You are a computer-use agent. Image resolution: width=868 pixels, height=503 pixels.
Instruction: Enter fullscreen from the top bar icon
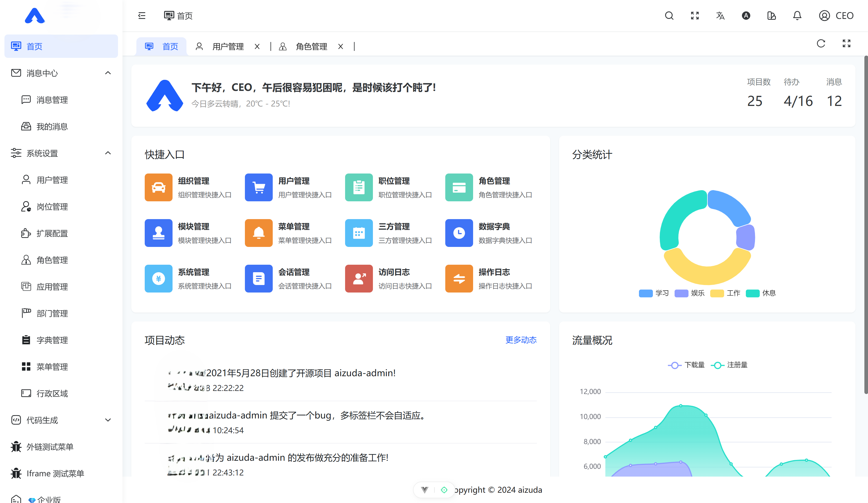[695, 16]
